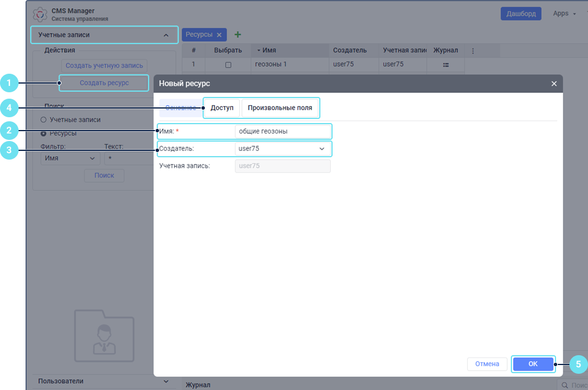The height and width of the screenshot is (390, 588).
Task: Click into the Имя input field
Action: coord(283,131)
